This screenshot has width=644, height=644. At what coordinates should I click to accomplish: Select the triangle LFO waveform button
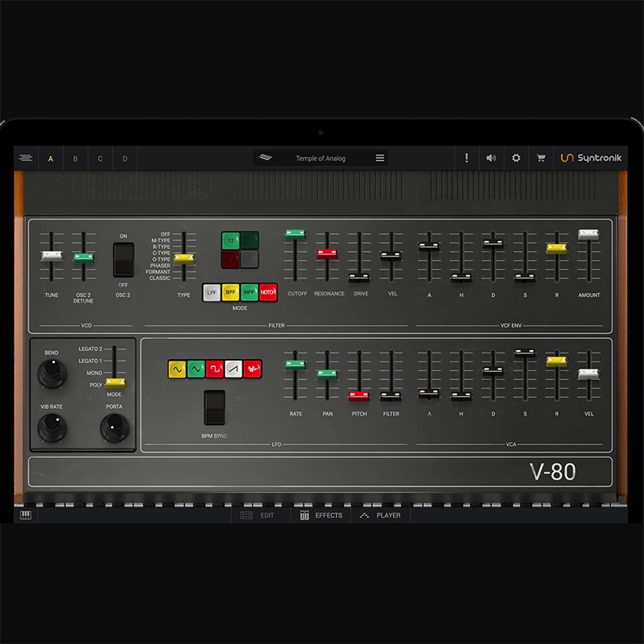click(196, 369)
